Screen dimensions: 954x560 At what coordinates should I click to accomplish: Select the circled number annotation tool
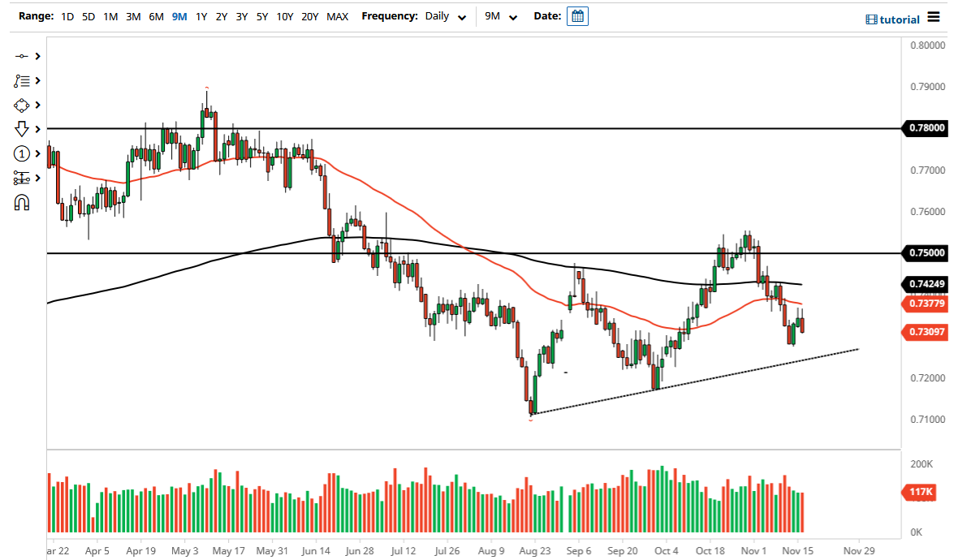[x=22, y=153]
